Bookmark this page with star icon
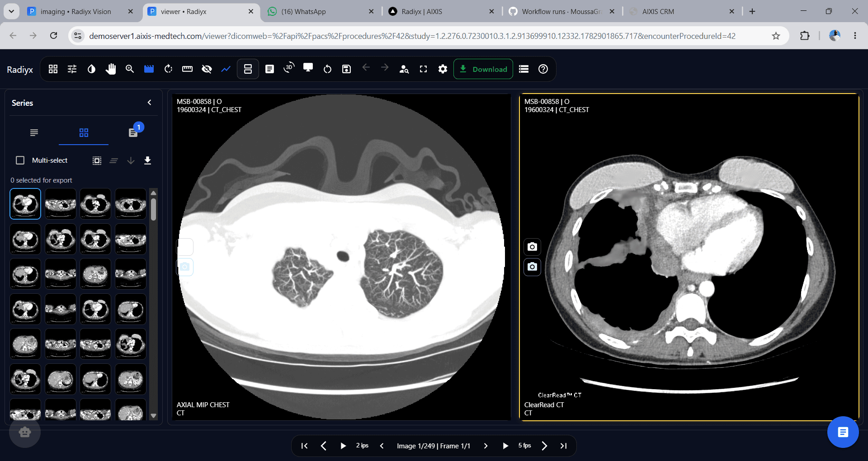Viewport: 868px width, 461px height. click(776, 36)
